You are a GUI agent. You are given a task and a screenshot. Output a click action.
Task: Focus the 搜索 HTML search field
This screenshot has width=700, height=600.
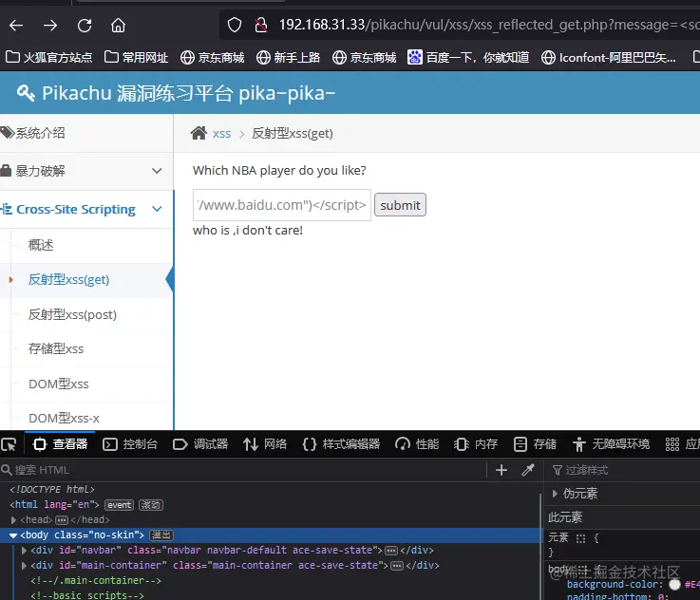tap(243, 470)
